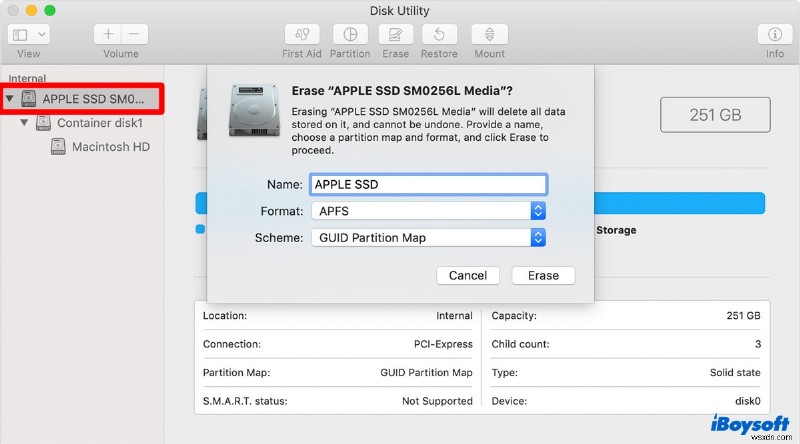The height and width of the screenshot is (444, 800).
Task: Click the PCI-Express connection value
Action: click(x=443, y=344)
